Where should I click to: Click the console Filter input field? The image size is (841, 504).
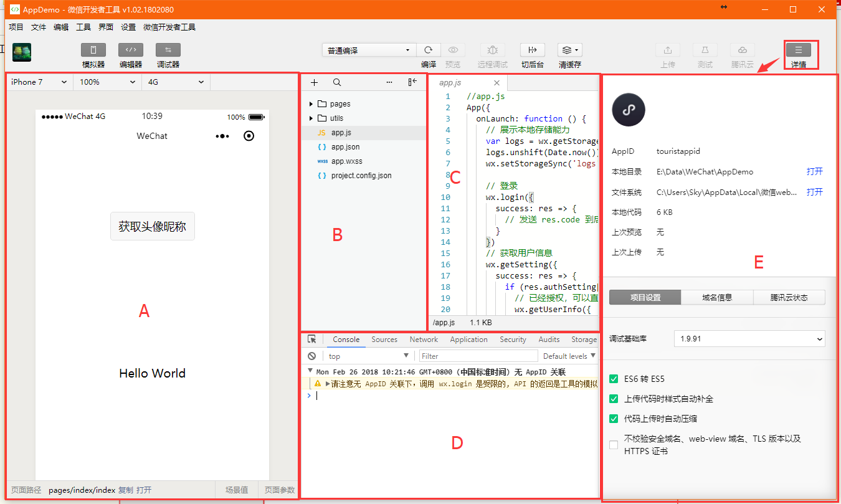478,356
